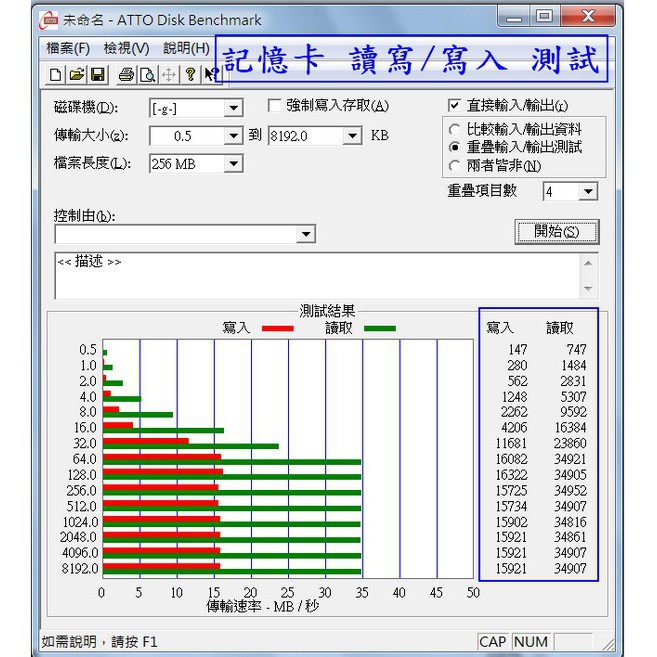Click the move crosshair toolbar icon
The width and height of the screenshot is (657, 657).
(x=168, y=75)
